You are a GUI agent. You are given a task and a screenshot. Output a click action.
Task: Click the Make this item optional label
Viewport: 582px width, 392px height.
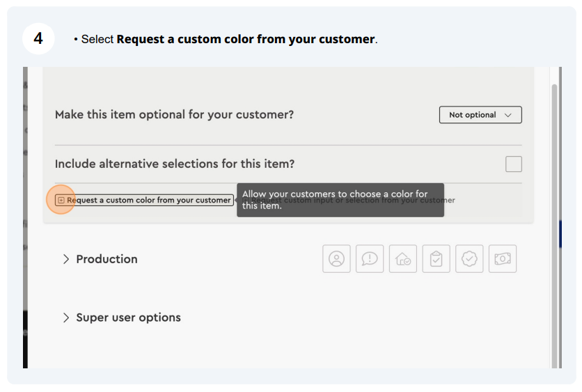coord(174,115)
